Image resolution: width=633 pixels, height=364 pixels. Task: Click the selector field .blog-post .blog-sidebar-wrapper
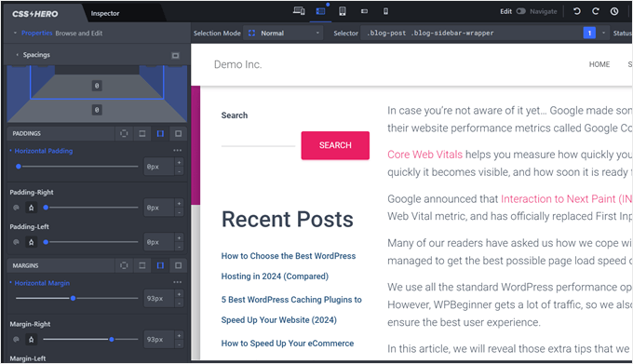pyautogui.click(x=472, y=34)
